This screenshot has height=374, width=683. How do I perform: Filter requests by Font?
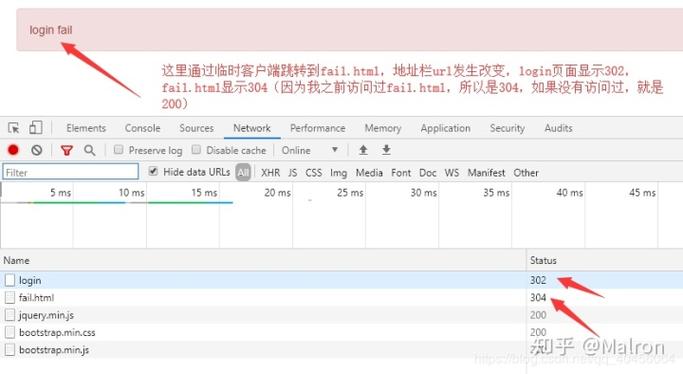point(401,173)
